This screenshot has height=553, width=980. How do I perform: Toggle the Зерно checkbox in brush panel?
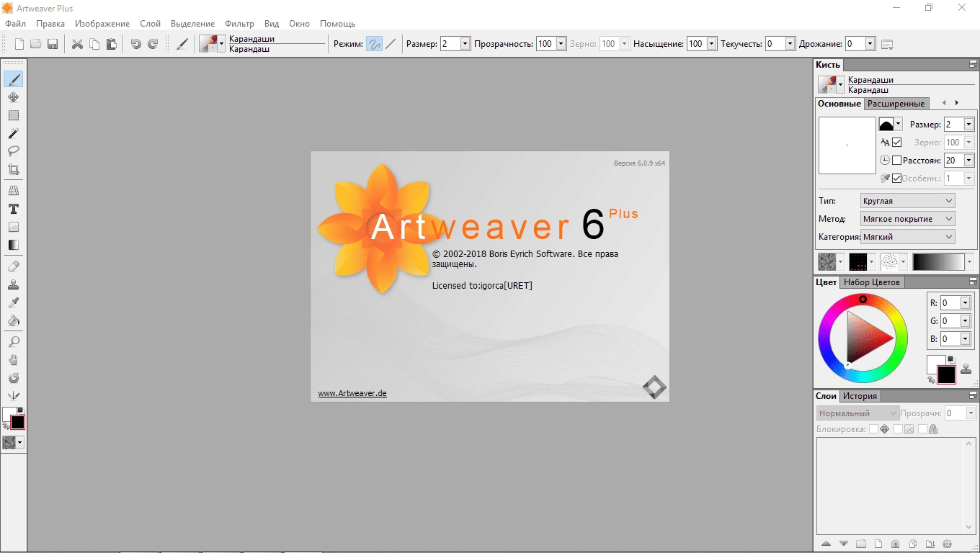pyautogui.click(x=897, y=143)
